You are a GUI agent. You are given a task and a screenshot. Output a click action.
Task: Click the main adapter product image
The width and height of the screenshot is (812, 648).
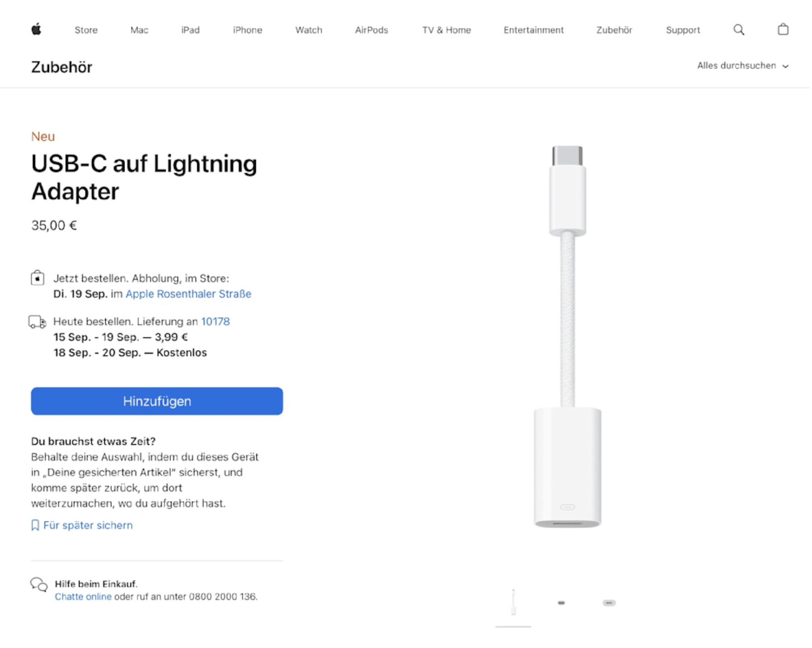567,336
